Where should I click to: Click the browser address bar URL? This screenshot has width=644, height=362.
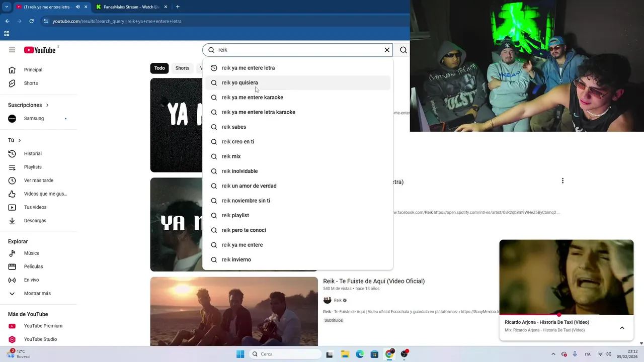[x=117, y=21]
